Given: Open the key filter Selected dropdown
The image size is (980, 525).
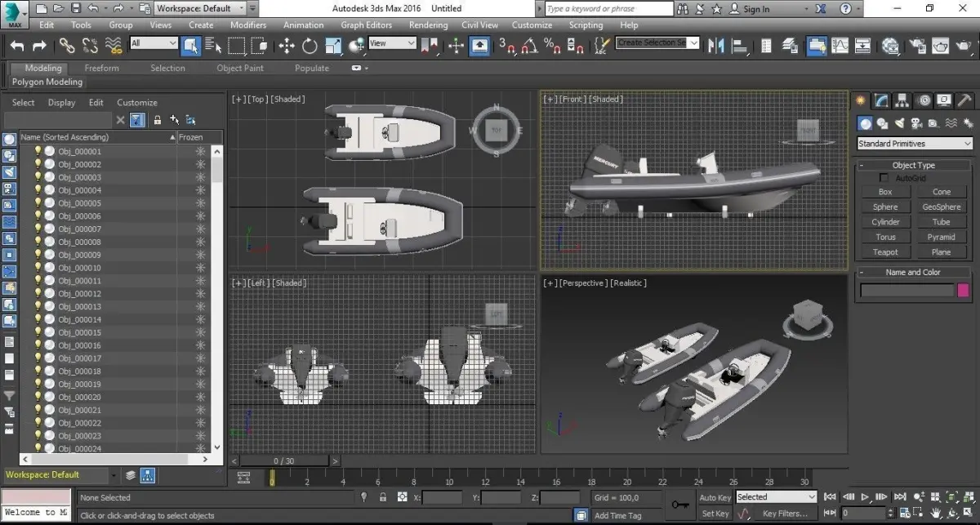Looking at the screenshot, I should tap(776, 496).
